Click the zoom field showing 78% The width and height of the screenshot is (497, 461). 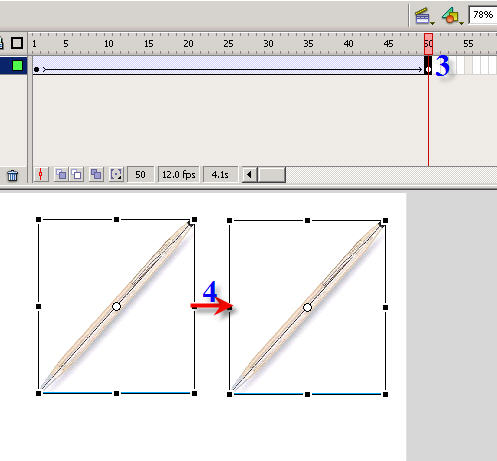pos(483,15)
